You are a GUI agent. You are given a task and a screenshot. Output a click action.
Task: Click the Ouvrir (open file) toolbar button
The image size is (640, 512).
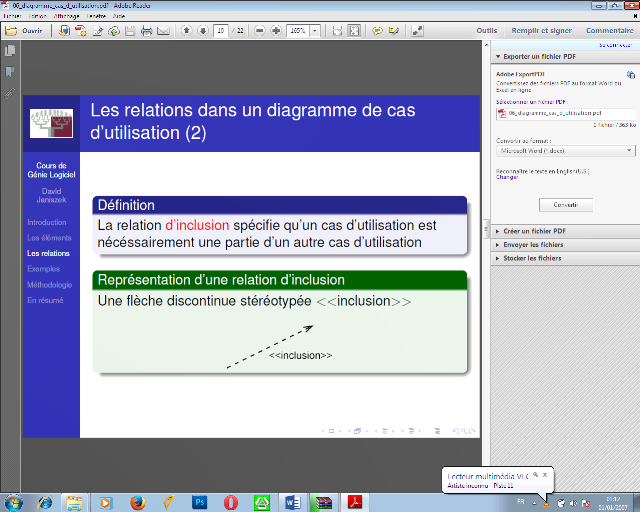pyautogui.click(x=25, y=31)
